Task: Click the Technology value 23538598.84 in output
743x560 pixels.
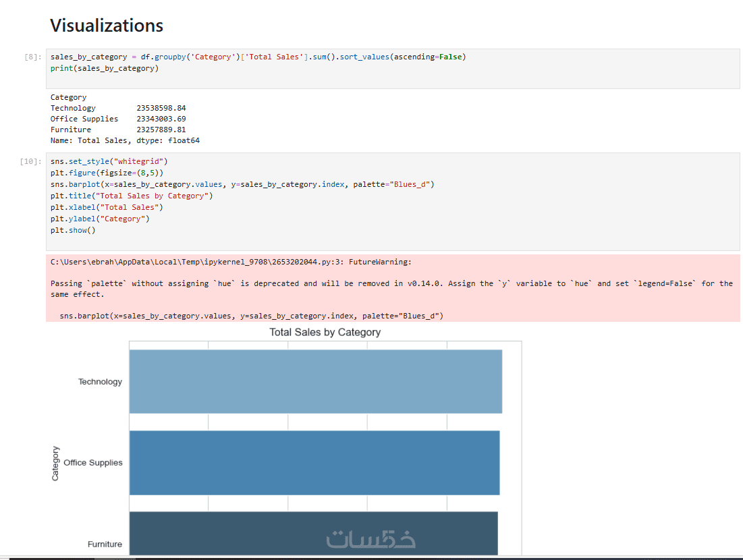Action: (161, 108)
